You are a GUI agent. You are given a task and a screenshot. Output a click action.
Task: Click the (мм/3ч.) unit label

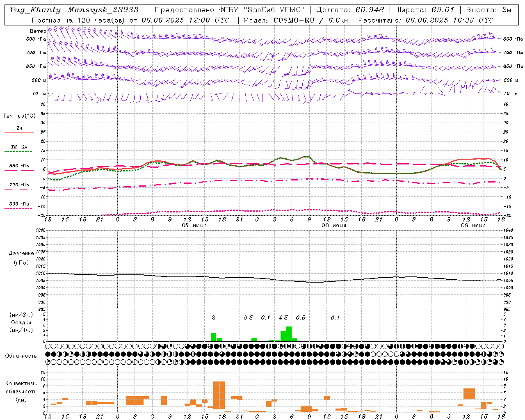(x=21, y=315)
